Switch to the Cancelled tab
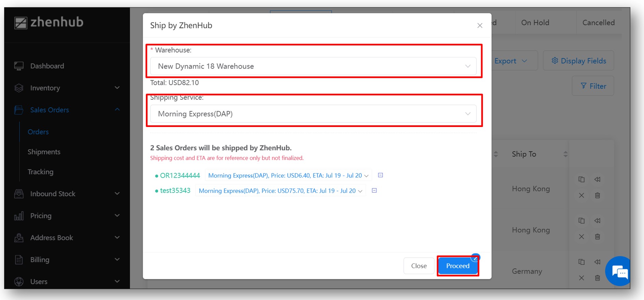This screenshot has width=644, height=300. click(598, 23)
